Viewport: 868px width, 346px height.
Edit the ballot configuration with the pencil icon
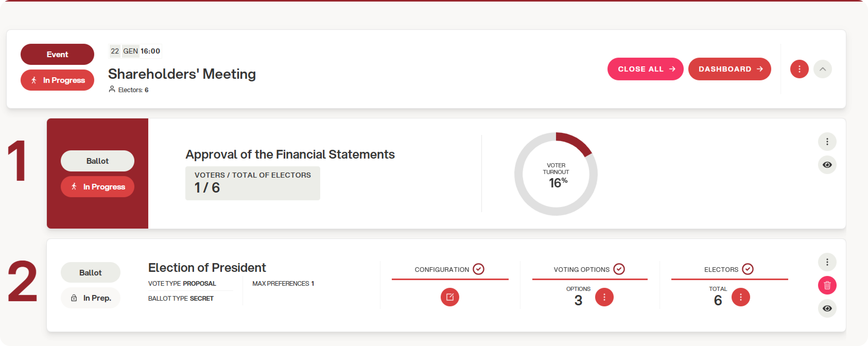[450, 297]
